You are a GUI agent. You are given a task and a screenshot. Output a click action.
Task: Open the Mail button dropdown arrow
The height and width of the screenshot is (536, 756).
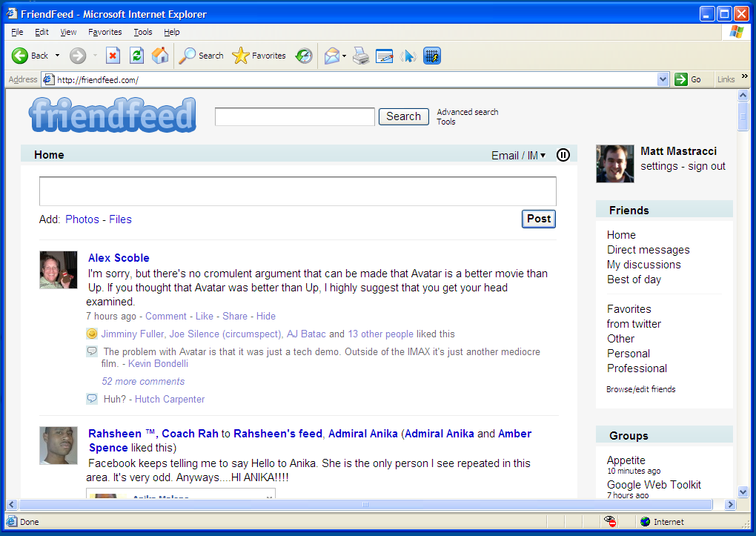click(x=344, y=56)
